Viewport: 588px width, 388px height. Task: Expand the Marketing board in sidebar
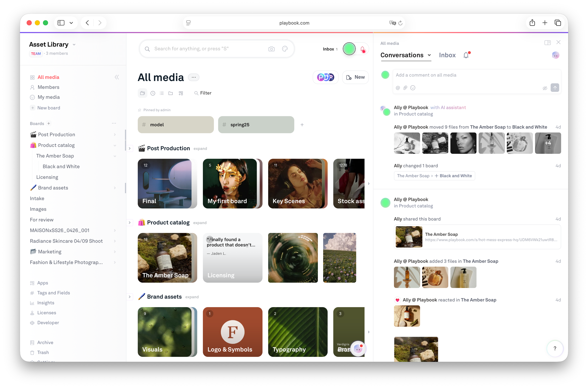(x=115, y=252)
